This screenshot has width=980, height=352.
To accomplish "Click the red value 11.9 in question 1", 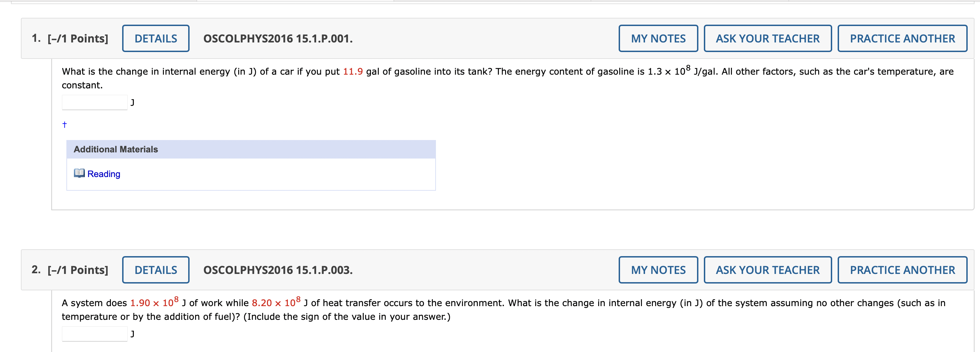I will coord(353,71).
